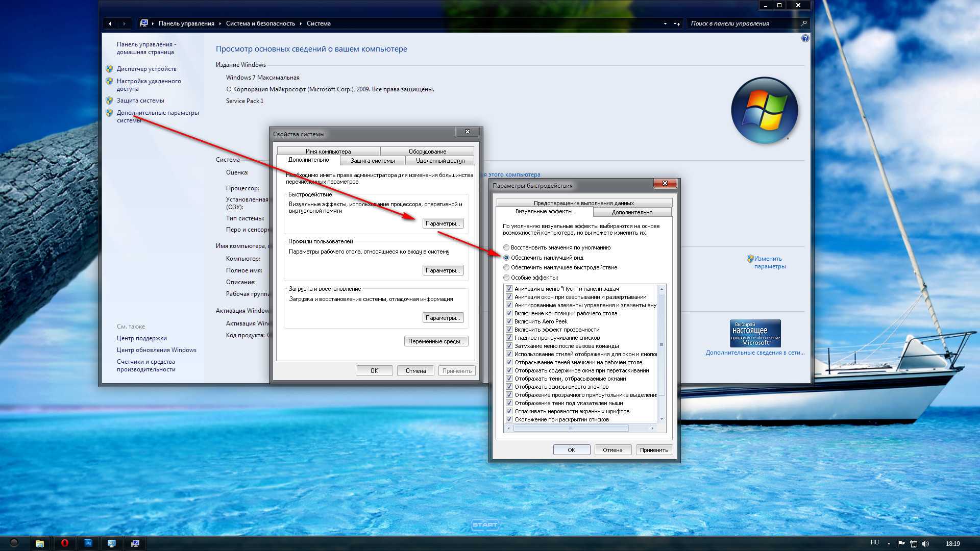Click the help question mark icon
The width and height of the screenshot is (980, 551).
click(805, 38)
